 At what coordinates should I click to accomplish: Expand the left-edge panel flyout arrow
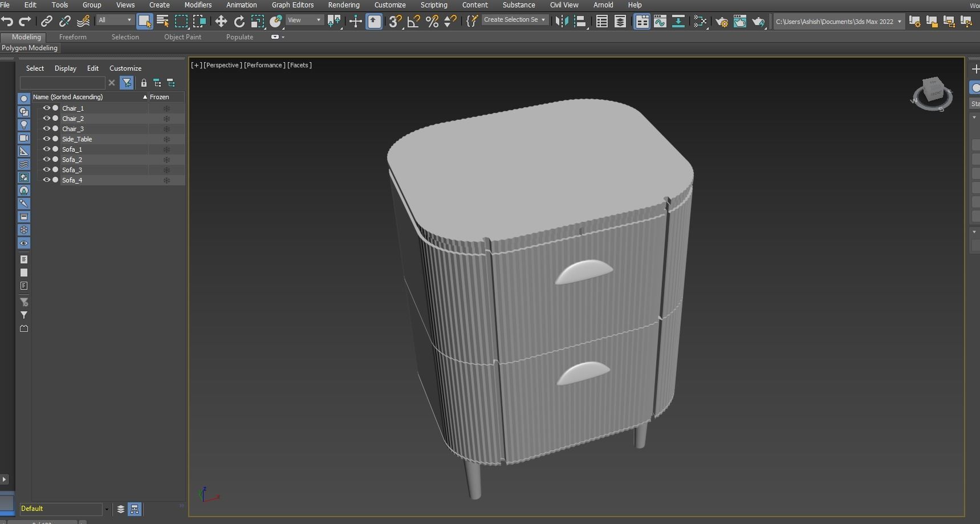click(x=5, y=479)
